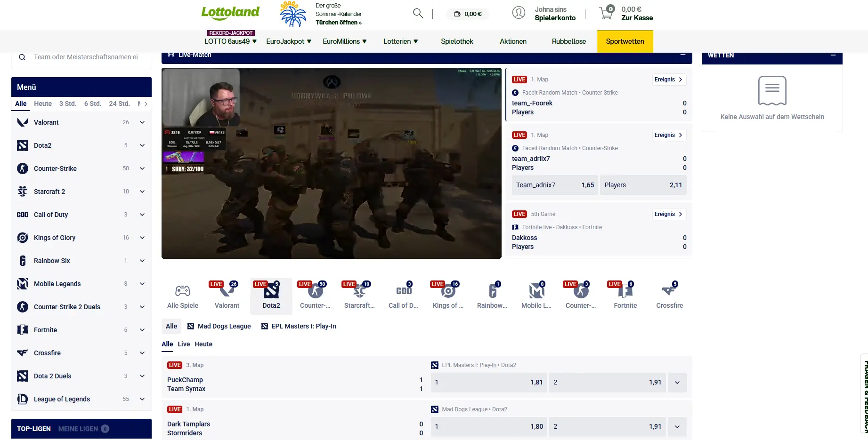Select Call of Duty icon in carousel

[x=404, y=291]
